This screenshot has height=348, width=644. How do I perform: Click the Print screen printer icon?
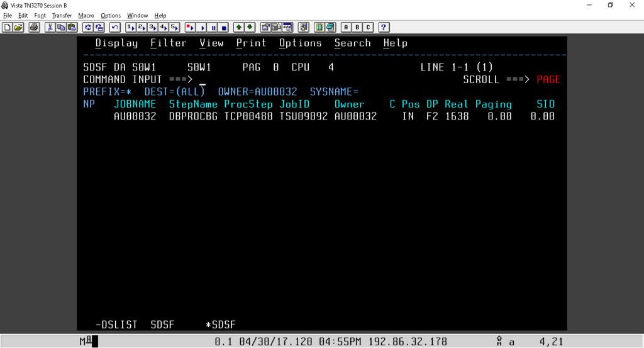(34, 28)
